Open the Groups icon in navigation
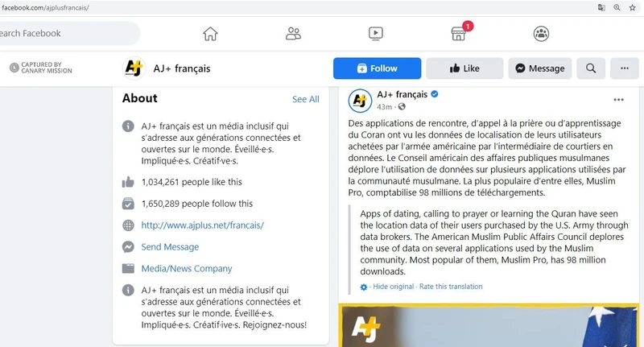The image size is (644, 347). coord(541,34)
